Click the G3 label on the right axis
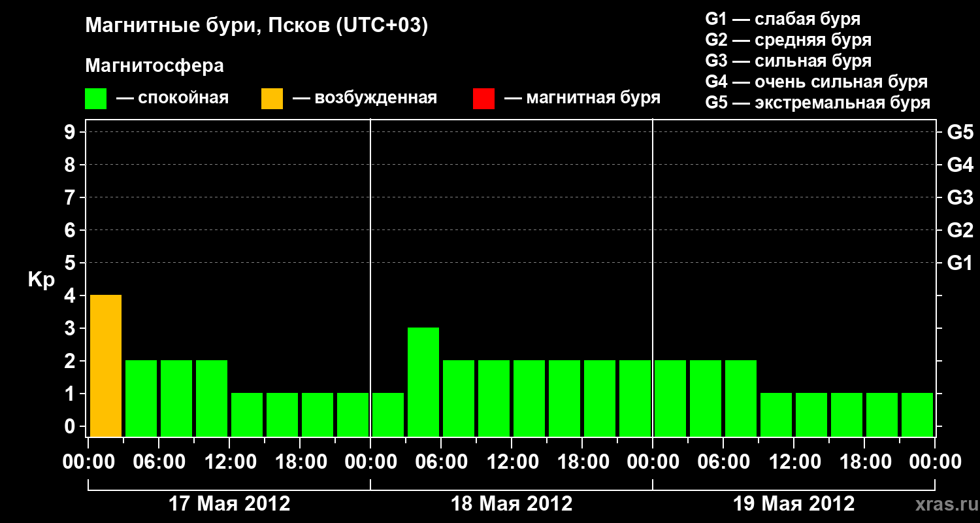Viewport: 980px width, 523px height. coord(960,197)
